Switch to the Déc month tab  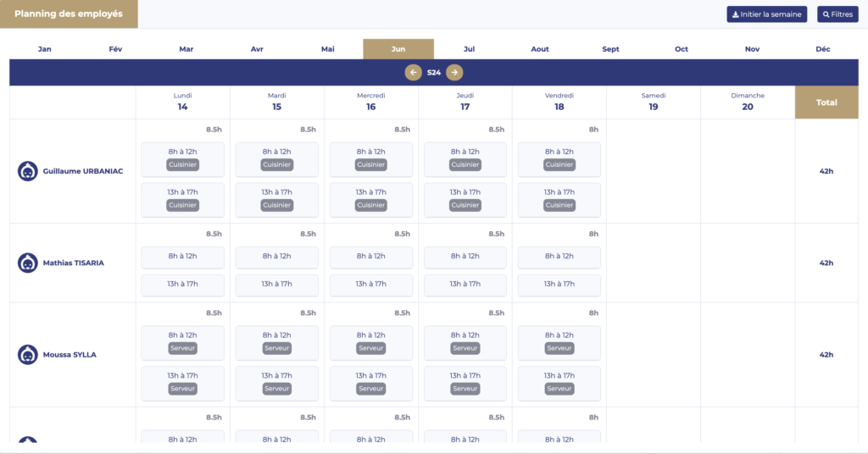822,49
